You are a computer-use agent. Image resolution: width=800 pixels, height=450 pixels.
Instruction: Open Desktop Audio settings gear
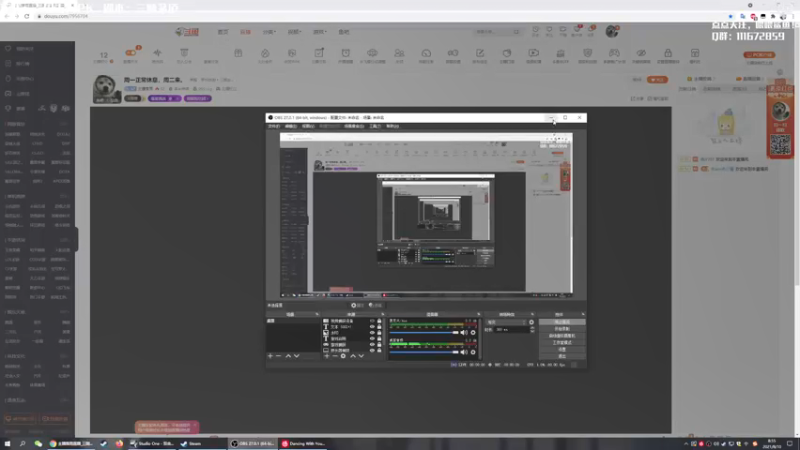pos(473,352)
